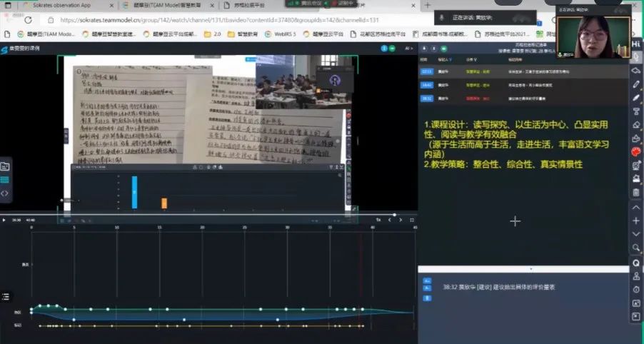This screenshot has height=344, width=644.
Task: Click the up chevron in right toolbar
Action: [x=636, y=206]
